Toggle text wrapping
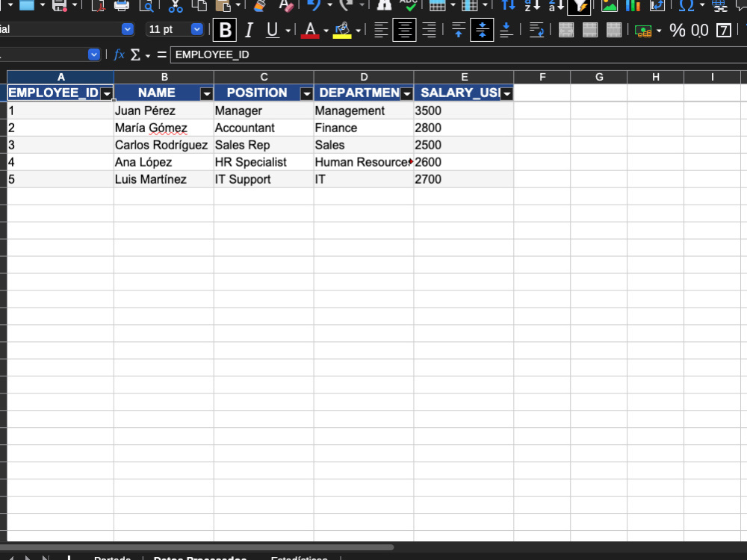This screenshot has width=747, height=560. point(536,30)
